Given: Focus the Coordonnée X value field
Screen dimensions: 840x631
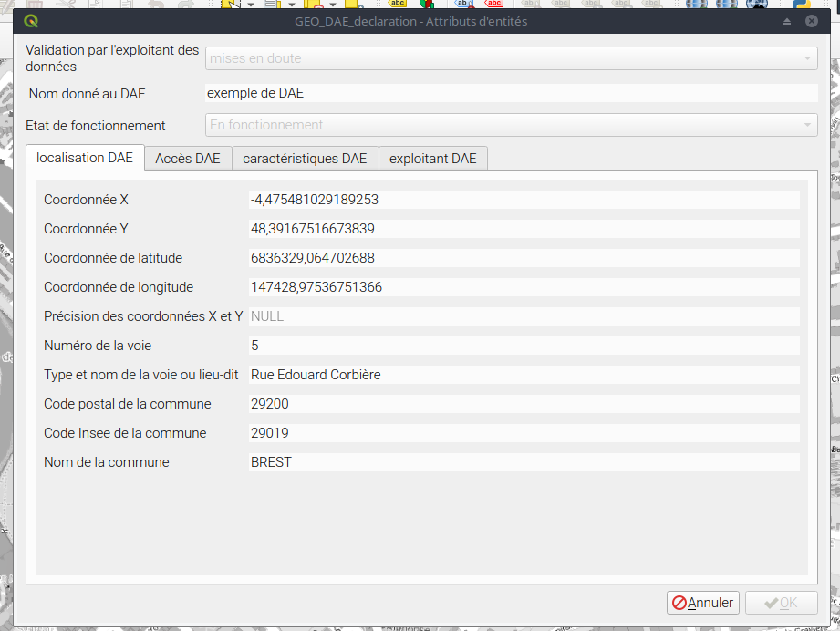Looking at the screenshot, I should pyautogui.click(x=524, y=200).
